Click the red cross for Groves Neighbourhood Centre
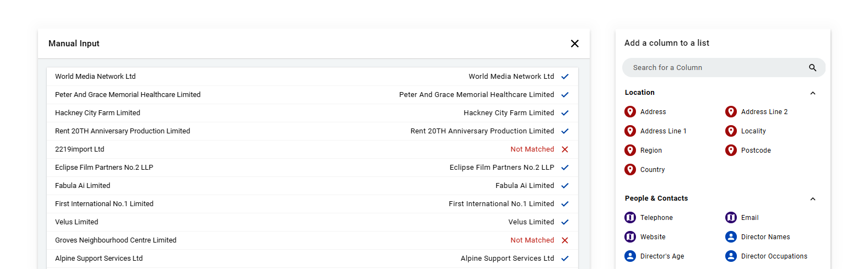868x269 pixels. 565,240
